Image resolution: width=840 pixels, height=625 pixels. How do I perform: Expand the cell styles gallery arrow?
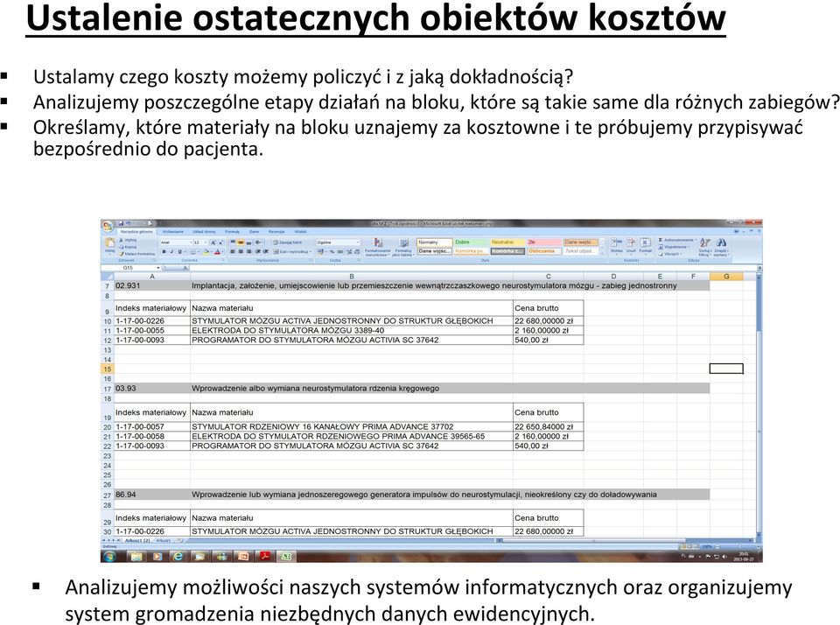(602, 252)
